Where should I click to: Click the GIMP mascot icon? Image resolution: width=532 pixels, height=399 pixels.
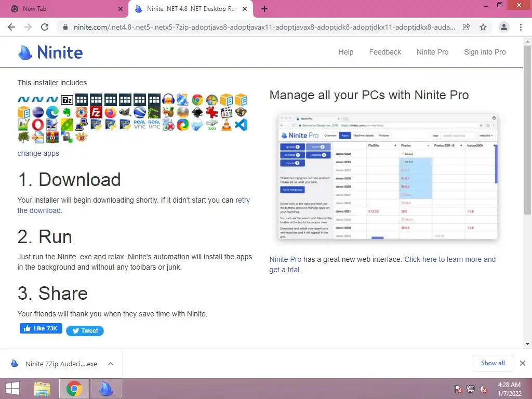(x=125, y=112)
